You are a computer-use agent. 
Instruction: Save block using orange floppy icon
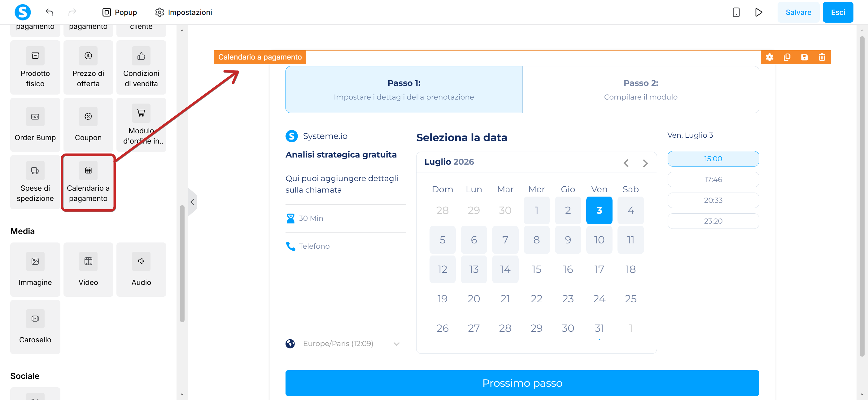point(804,57)
